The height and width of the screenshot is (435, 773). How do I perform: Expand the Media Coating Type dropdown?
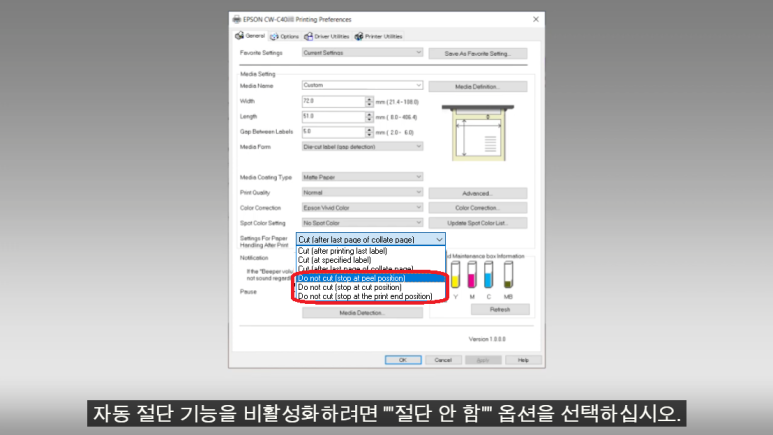(x=362, y=177)
